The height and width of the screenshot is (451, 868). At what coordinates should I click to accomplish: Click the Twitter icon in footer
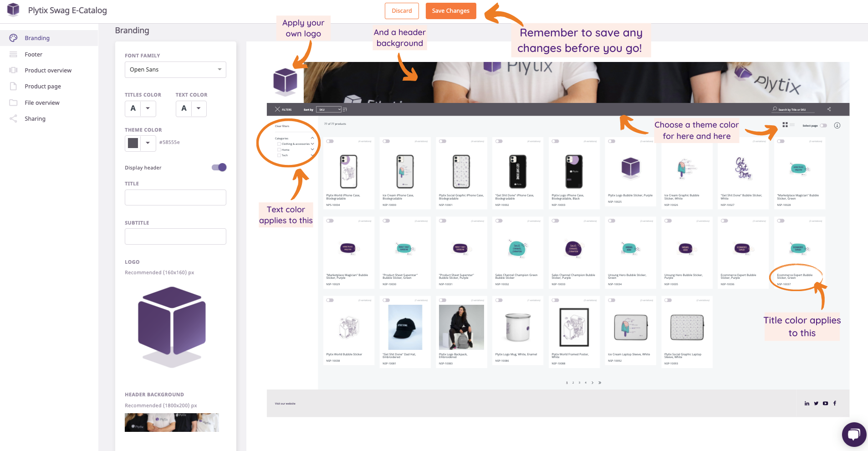(x=816, y=403)
